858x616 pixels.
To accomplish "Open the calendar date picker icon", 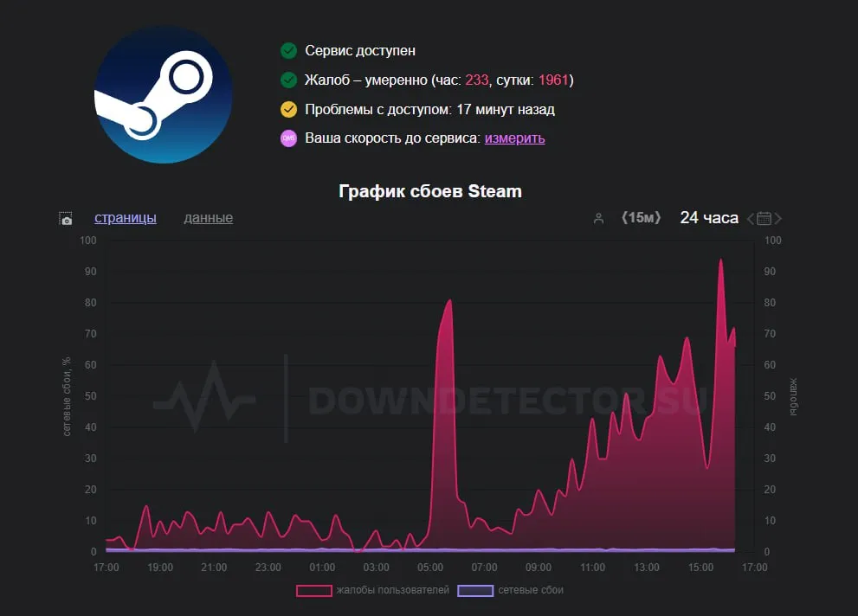I will tap(764, 219).
